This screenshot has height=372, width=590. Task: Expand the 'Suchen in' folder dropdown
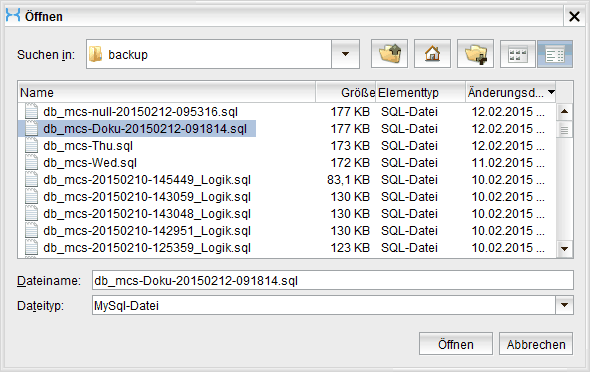click(345, 54)
